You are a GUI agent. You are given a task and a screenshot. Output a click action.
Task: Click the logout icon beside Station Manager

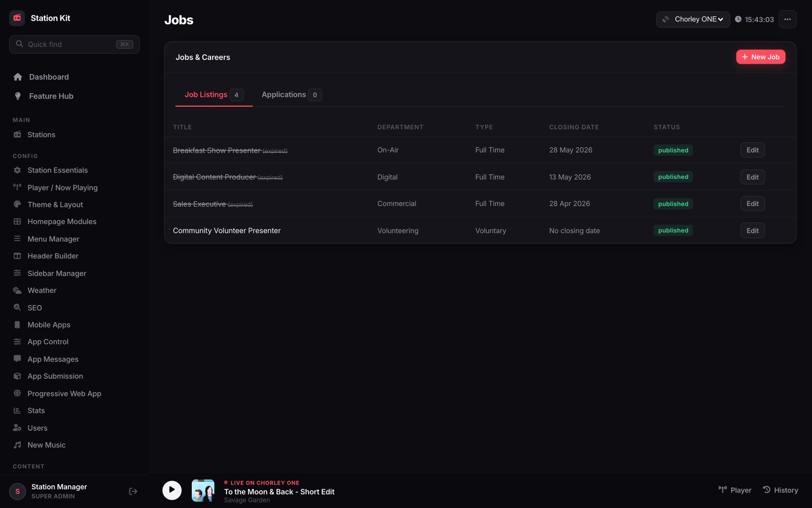coord(133,491)
